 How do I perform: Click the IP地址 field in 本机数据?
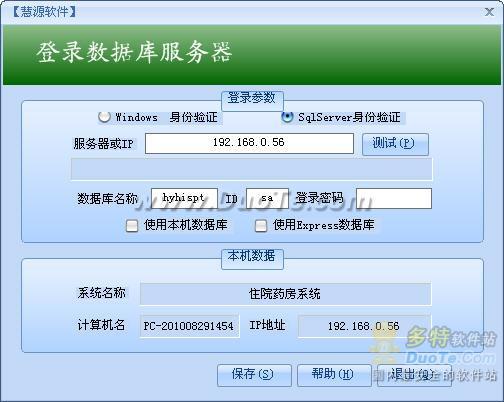point(364,326)
